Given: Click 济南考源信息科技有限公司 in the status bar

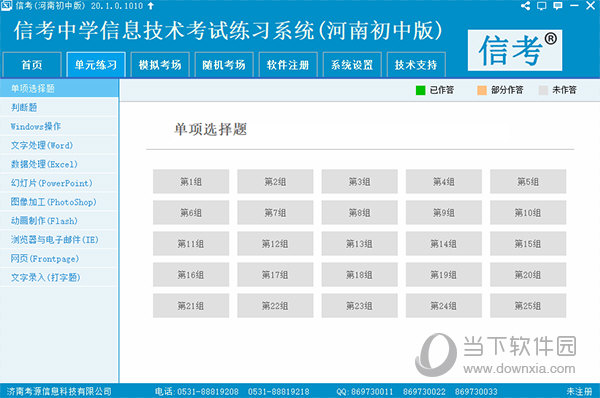Looking at the screenshot, I should [59, 391].
